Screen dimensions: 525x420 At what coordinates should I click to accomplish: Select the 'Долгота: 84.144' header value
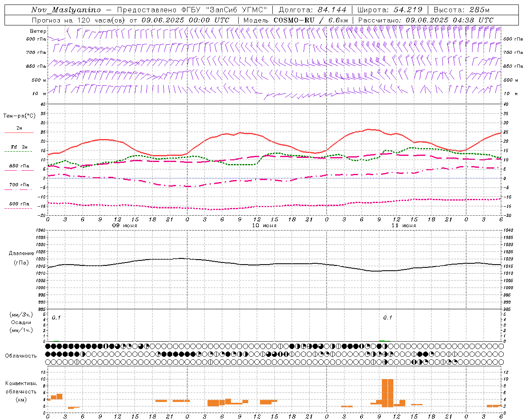click(x=313, y=10)
